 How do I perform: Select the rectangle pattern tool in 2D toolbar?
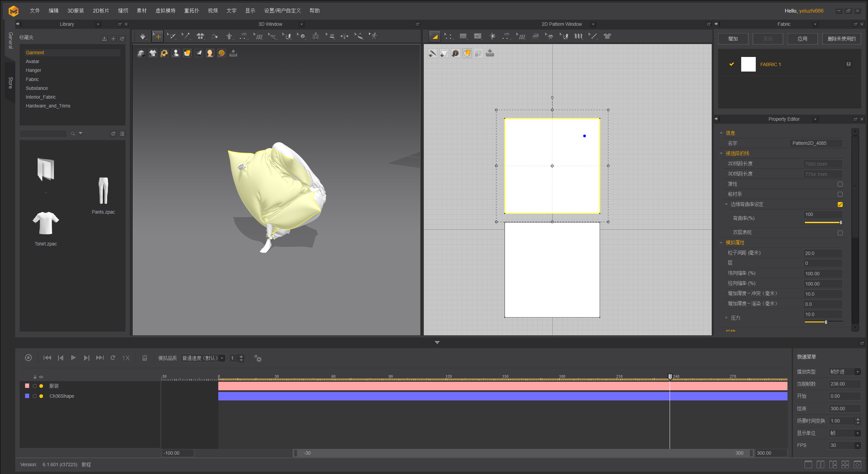tap(463, 36)
